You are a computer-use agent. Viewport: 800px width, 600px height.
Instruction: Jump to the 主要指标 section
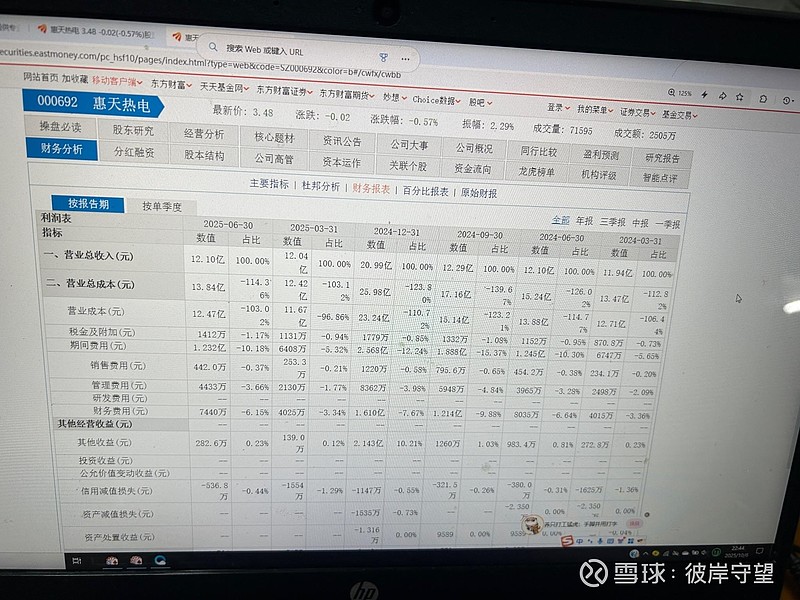[269, 184]
